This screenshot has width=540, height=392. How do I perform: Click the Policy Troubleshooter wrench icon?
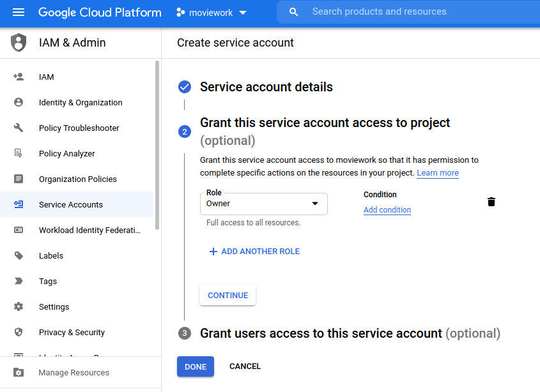pyautogui.click(x=19, y=128)
